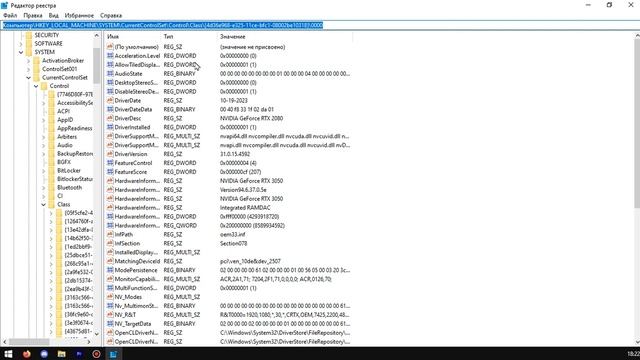Select the BGFX key folder icon

point(51,162)
